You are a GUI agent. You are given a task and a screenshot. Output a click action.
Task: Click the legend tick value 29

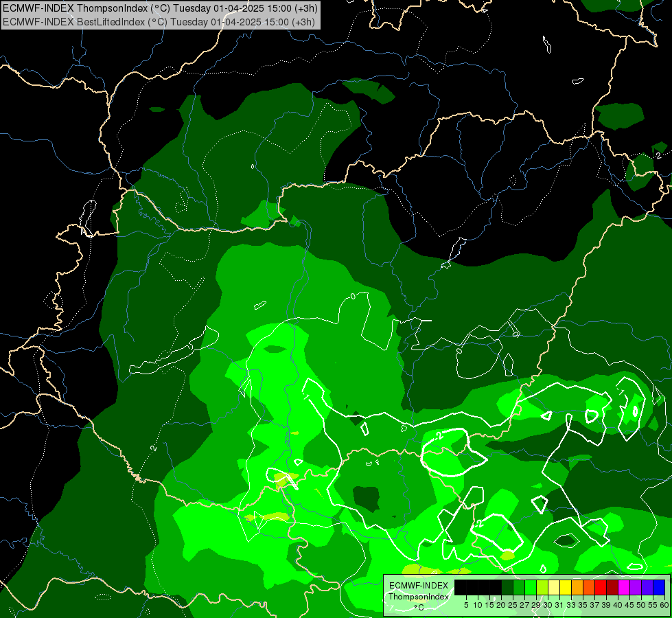[536, 605]
